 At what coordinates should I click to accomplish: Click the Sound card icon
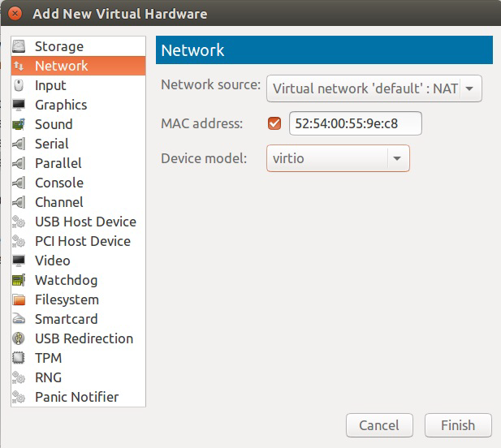coord(19,124)
